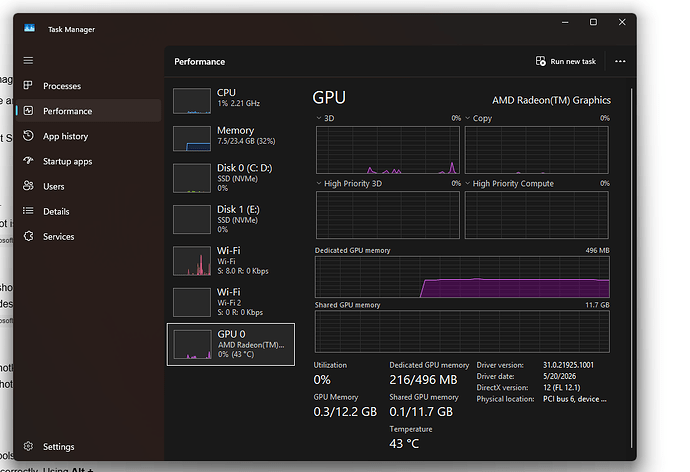Switch to the Performance page
Image resolution: width=690 pixels, height=472 pixels.
tap(88, 111)
